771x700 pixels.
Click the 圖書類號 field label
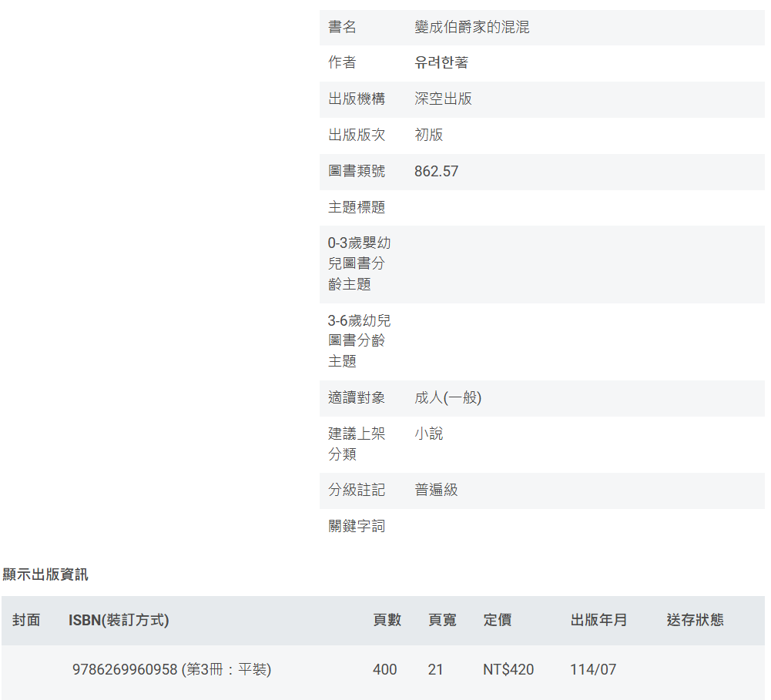tap(357, 171)
